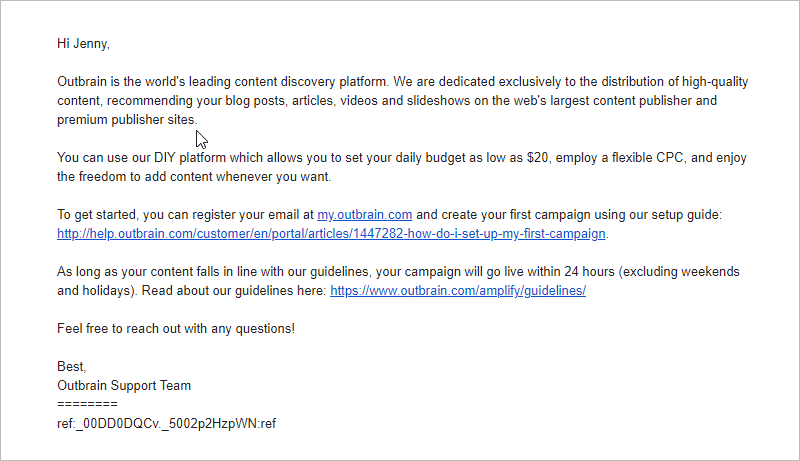Open the my.outbrain.com link

coord(364,215)
